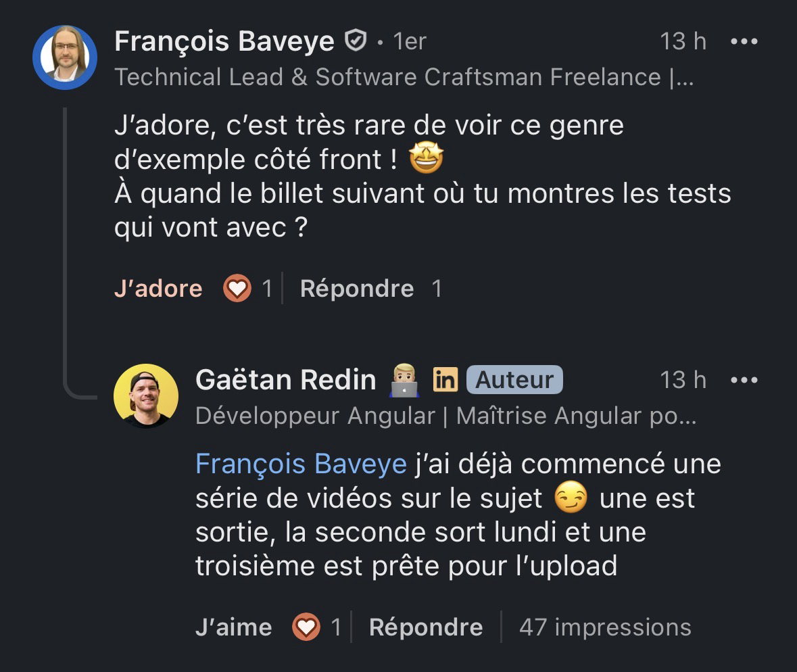The height and width of the screenshot is (672, 797).
Task: Click the red heart reaction icon on François's comment
Action: [237, 288]
